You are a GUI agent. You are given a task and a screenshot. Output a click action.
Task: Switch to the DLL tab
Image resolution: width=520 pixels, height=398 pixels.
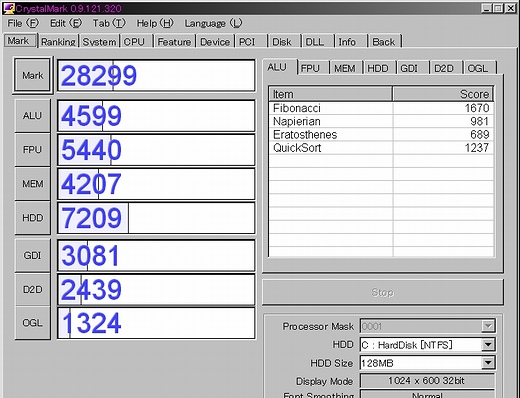pyautogui.click(x=318, y=42)
